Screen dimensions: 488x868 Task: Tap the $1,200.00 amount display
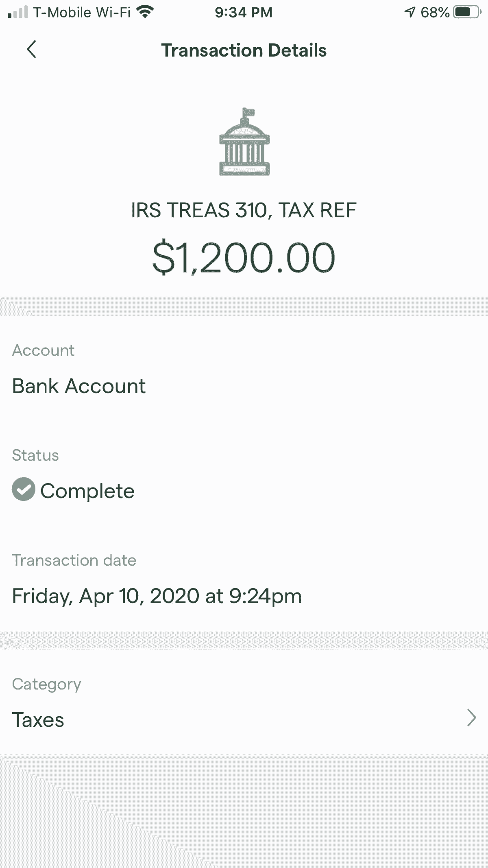point(244,256)
